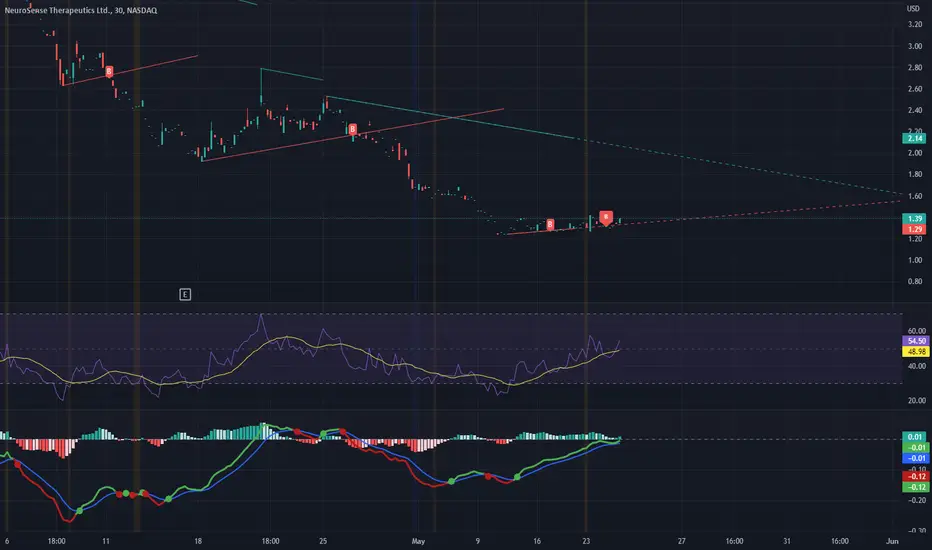Click the red -0.12 value label
932x550 pixels.
(914, 476)
